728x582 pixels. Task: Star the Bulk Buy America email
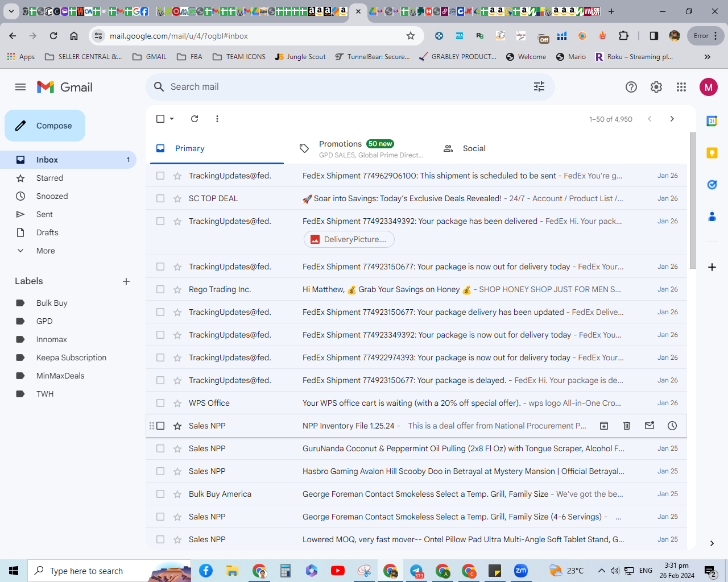point(177,494)
